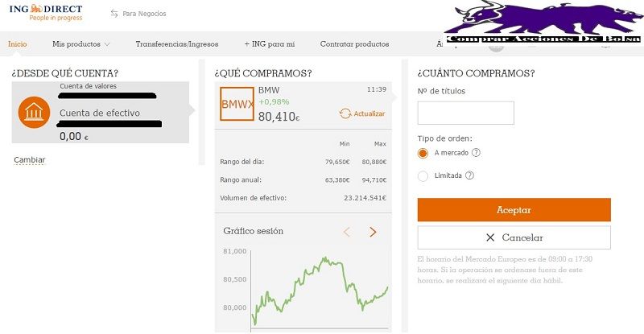Click the Gráfico sesión heading
This screenshot has height=334, width=644.
coord(254,231)
